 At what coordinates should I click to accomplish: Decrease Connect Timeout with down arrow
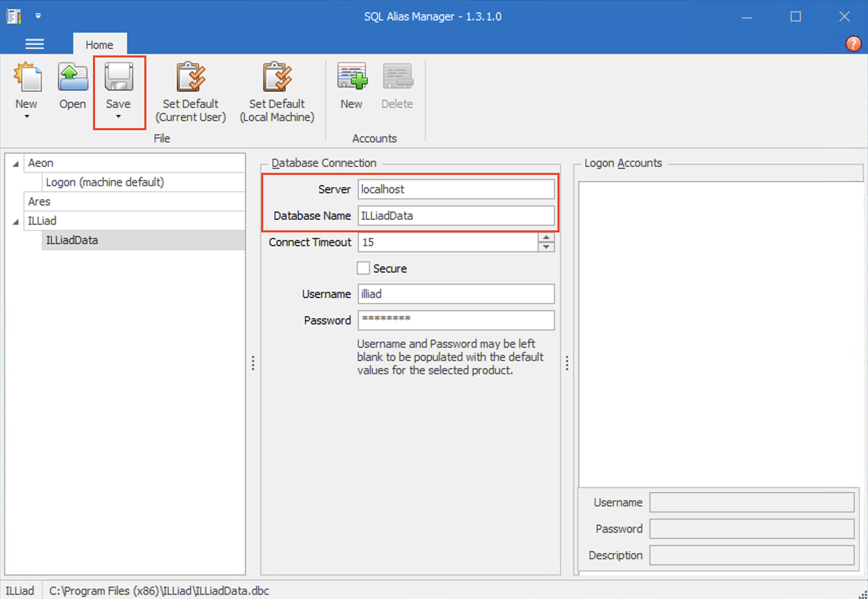click(546, 248)
